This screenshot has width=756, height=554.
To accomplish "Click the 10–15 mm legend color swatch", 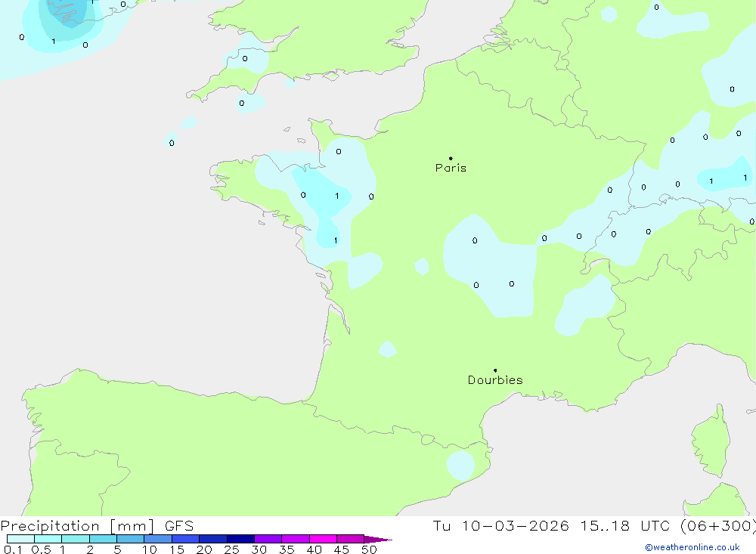I will click(x=158, y=539).
